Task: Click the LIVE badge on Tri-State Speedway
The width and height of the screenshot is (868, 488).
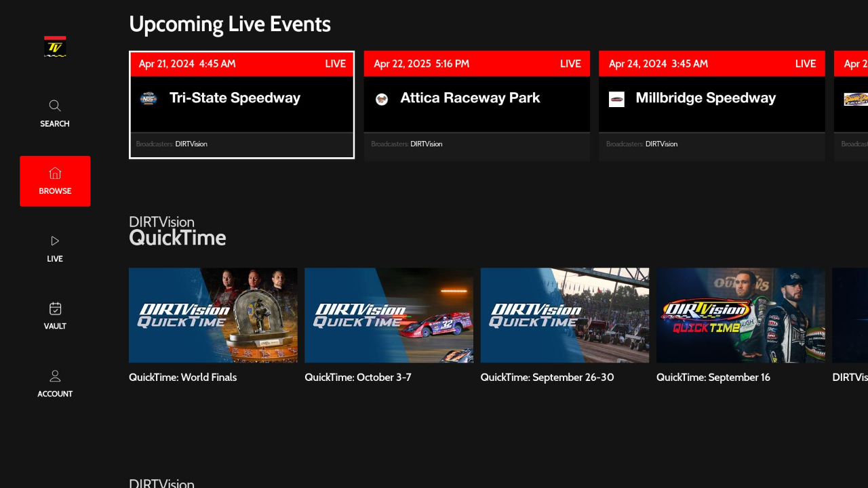Action: point(335,63)
